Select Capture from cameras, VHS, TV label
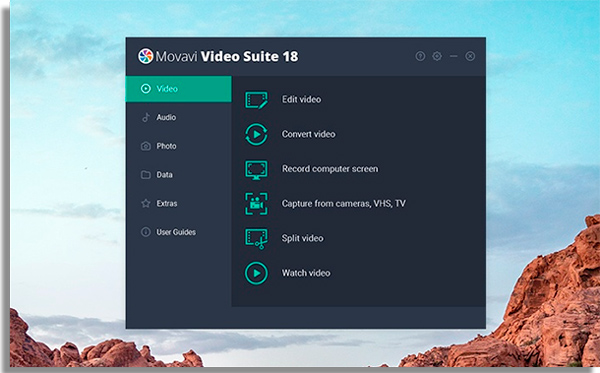This screenshot has height=373, width=600. pos(344,204)
